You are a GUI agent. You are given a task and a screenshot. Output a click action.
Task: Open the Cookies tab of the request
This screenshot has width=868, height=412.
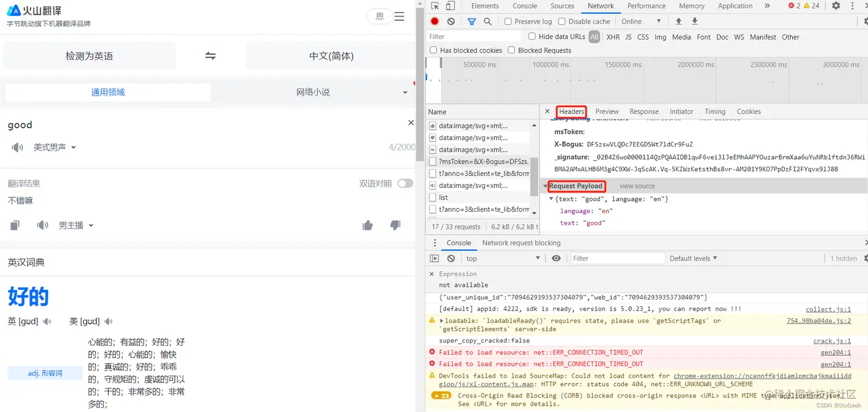click(749, 111)
